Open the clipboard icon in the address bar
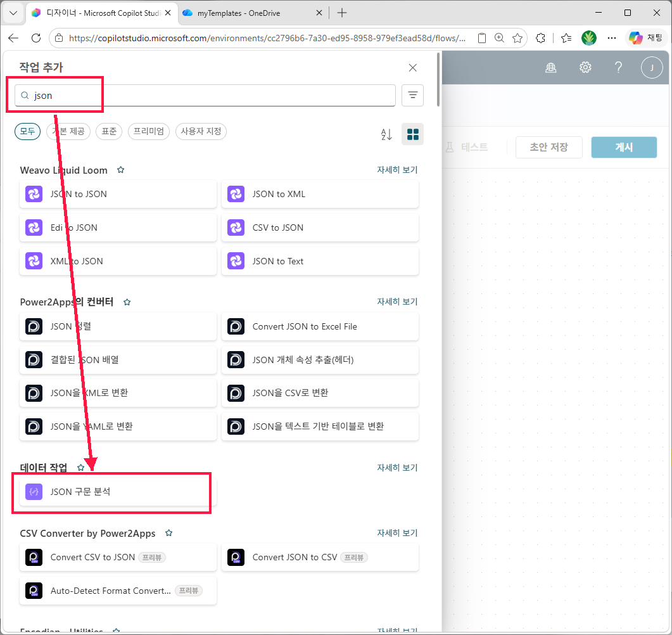Viewport: 672px width, 635px height. [x=482, y=38]
